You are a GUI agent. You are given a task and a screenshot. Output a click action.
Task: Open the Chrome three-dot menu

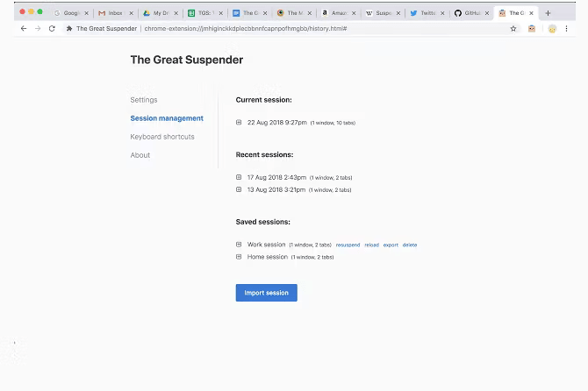pos(566,28)
